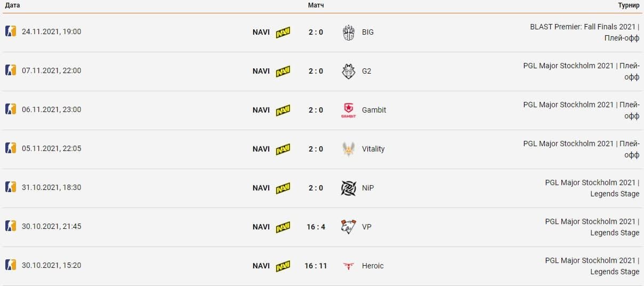Open the 16 : 11 score against Heroic
This screenshot has height=286, width=644.
pyautogui.click(x=316, y=266)
